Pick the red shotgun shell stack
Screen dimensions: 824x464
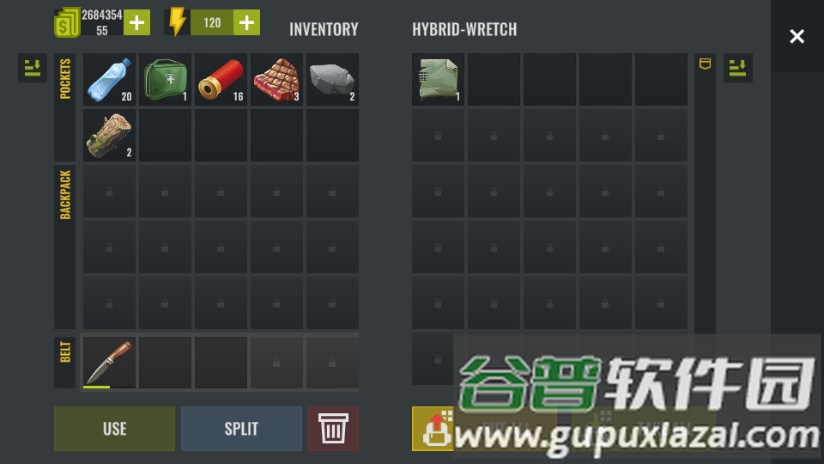(x=221, y=79)
